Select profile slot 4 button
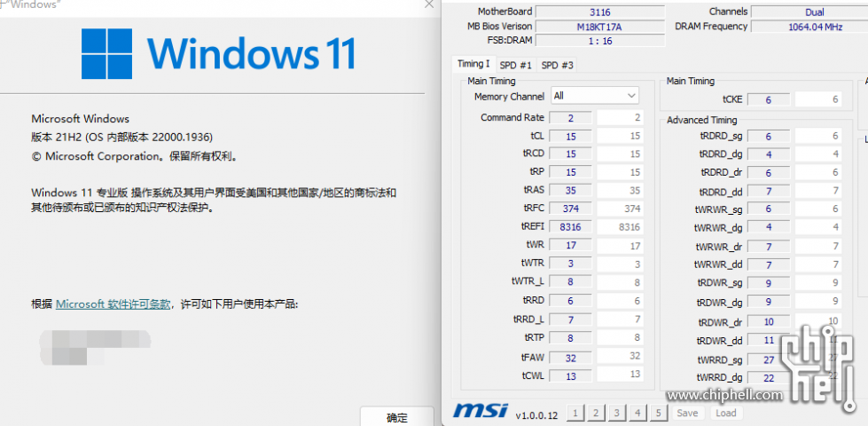The width and height of the screenshot is (868, 426). tap(637, 413)
